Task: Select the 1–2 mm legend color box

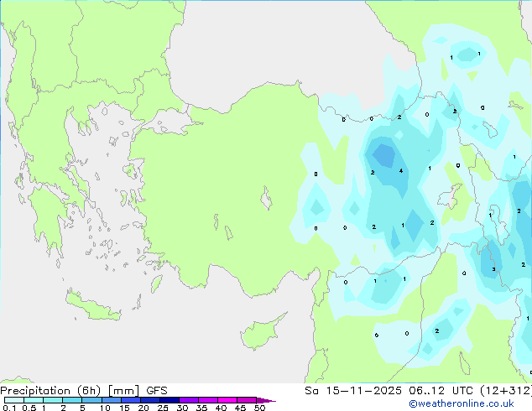Action: click(53, 400)
